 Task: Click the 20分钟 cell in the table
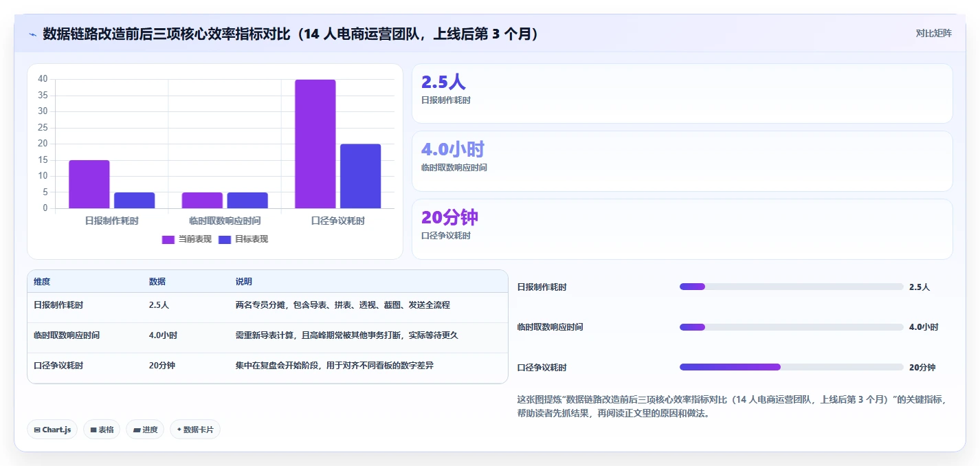162,366
